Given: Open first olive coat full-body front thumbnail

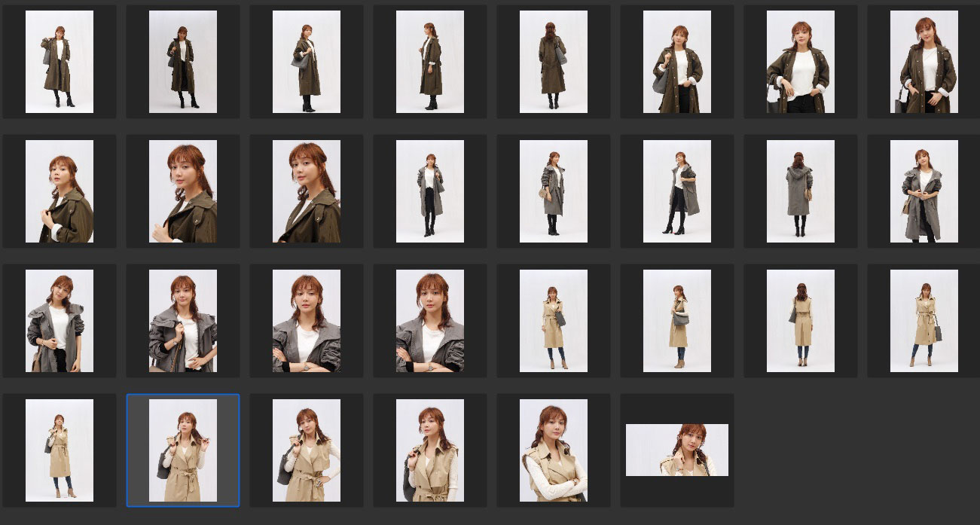Looking at the screenshot, I should [x=59, y=62].
